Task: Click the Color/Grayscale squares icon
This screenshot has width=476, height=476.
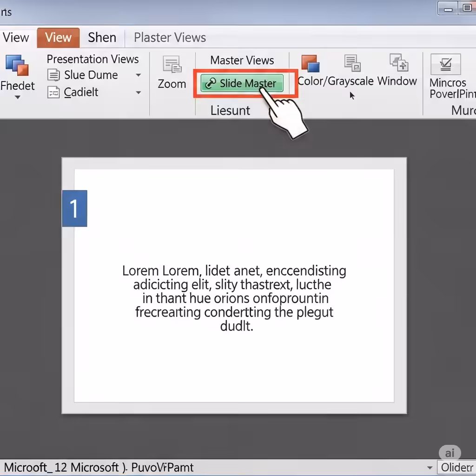Action: [x=311, y=63]
